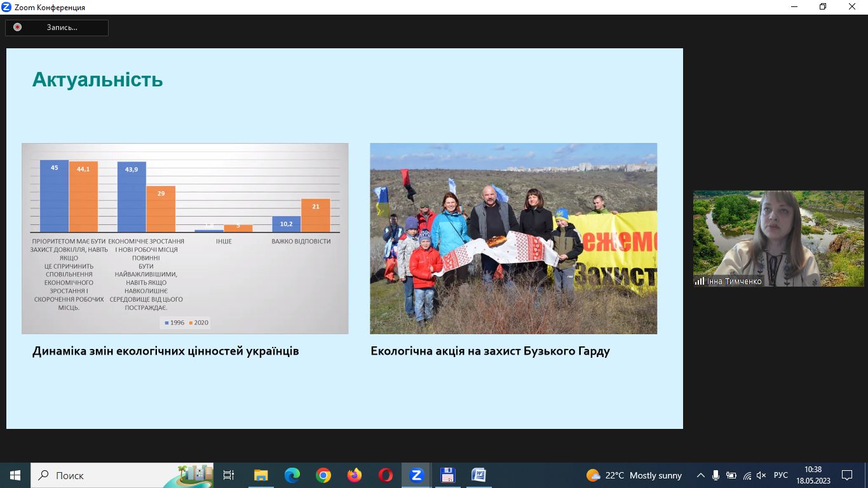Launch Microsoft Edge from the taskbar
Image resolution: width=868 pixels, height=488 pixels.
(x=292, y=475)
